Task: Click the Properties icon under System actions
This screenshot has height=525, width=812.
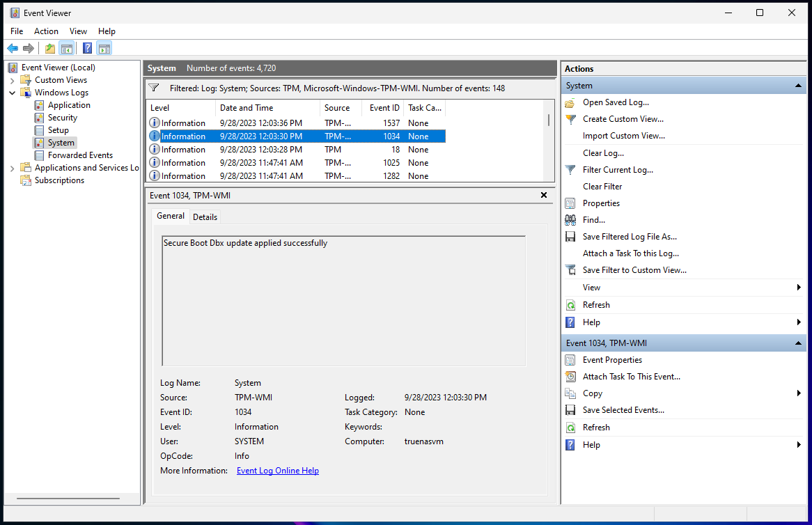Action: pyautogui.click(x=570, y=203)
